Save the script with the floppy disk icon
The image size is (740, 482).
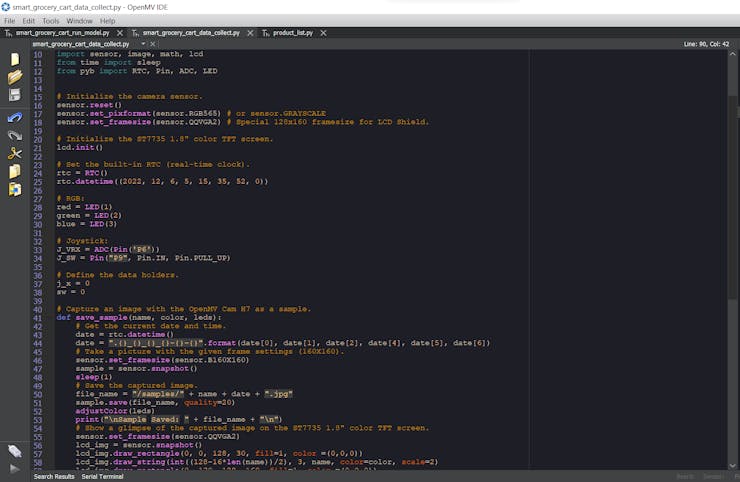tap(14, 95)
